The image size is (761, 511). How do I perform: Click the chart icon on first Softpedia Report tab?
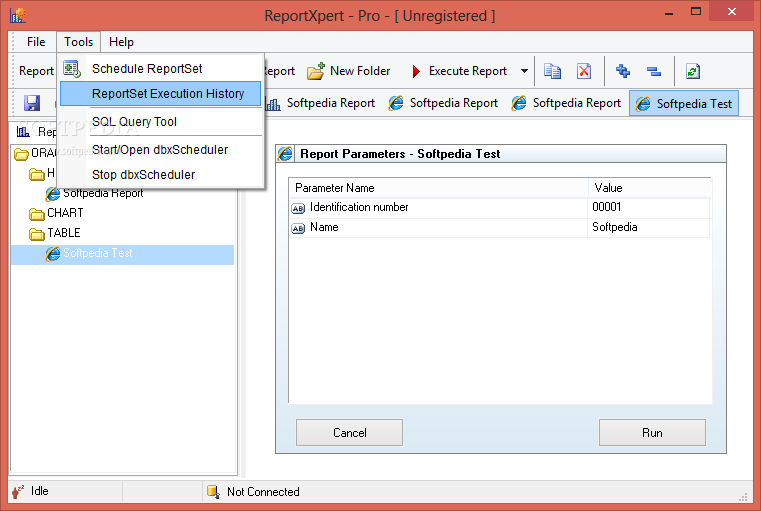coord(273,104)
